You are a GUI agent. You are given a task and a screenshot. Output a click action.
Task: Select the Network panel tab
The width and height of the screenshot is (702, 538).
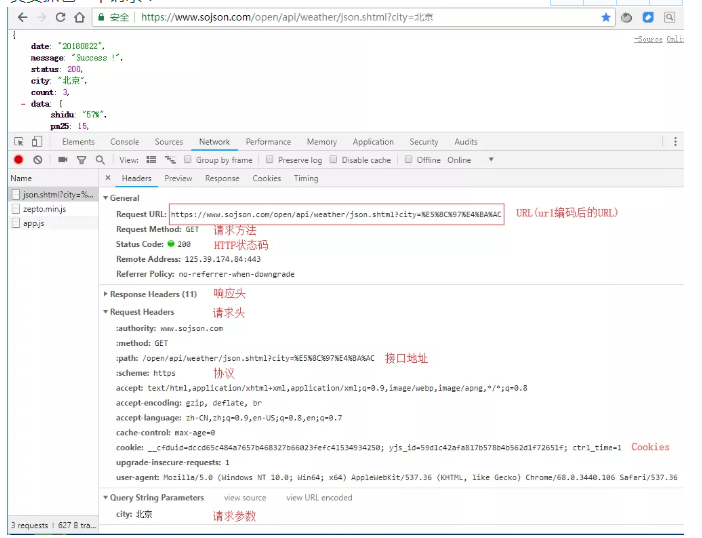tap(214, 142)
